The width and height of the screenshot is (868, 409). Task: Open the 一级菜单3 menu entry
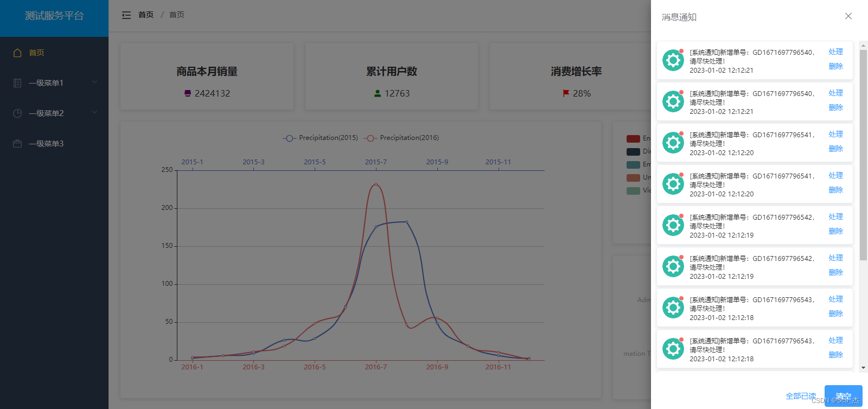[54, 144]
